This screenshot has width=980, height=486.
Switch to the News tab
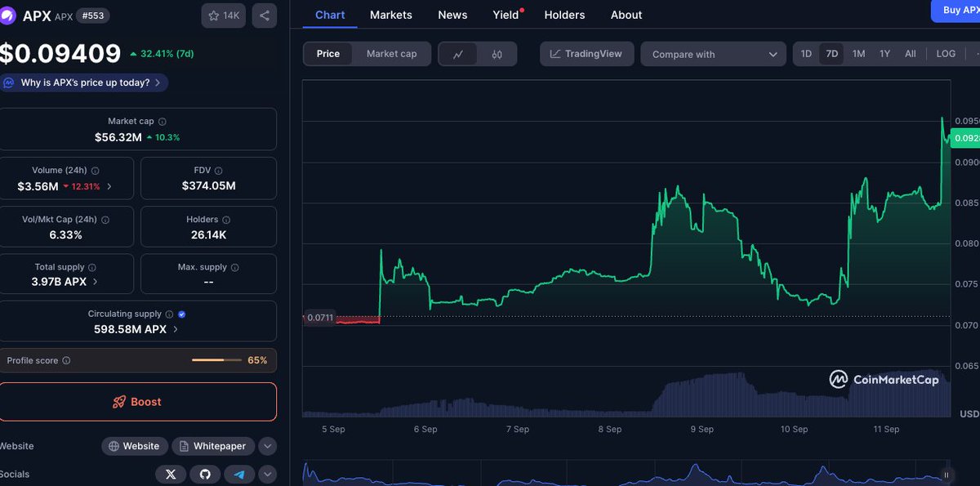click(452, 15)
